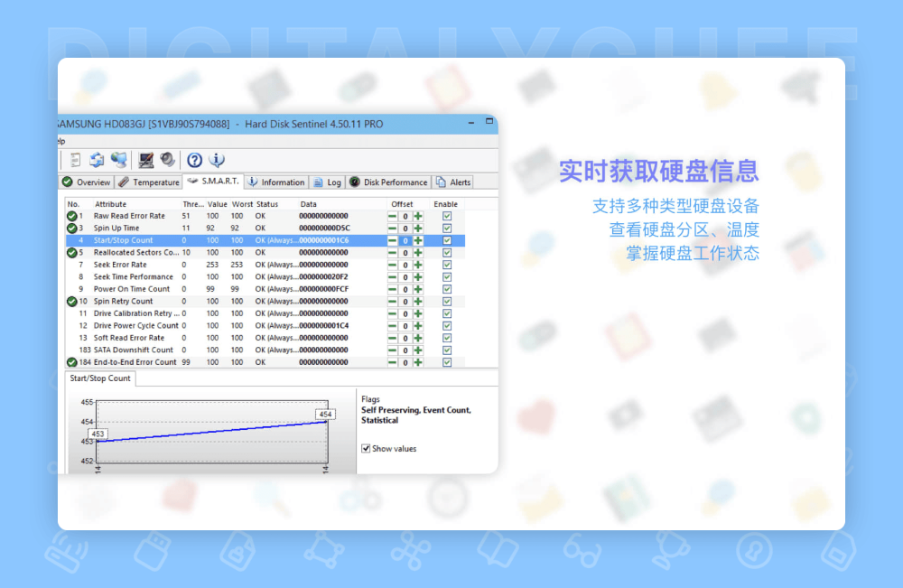
Task: Increase offset for SATA Downshift Count
Action: [418, 350]
